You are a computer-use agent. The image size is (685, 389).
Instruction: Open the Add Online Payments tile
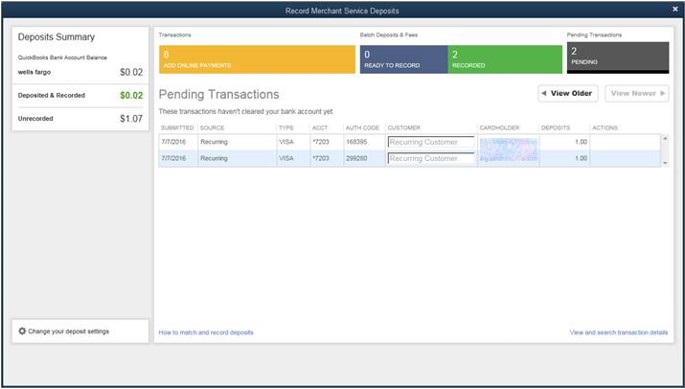[x=257, y=59]
